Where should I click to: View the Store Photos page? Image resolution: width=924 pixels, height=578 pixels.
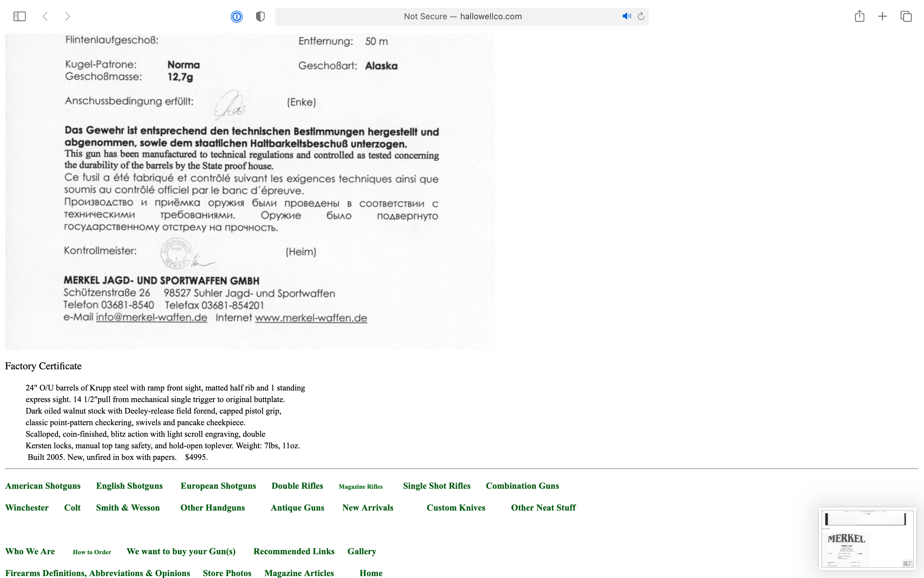(x=227, y=573)
